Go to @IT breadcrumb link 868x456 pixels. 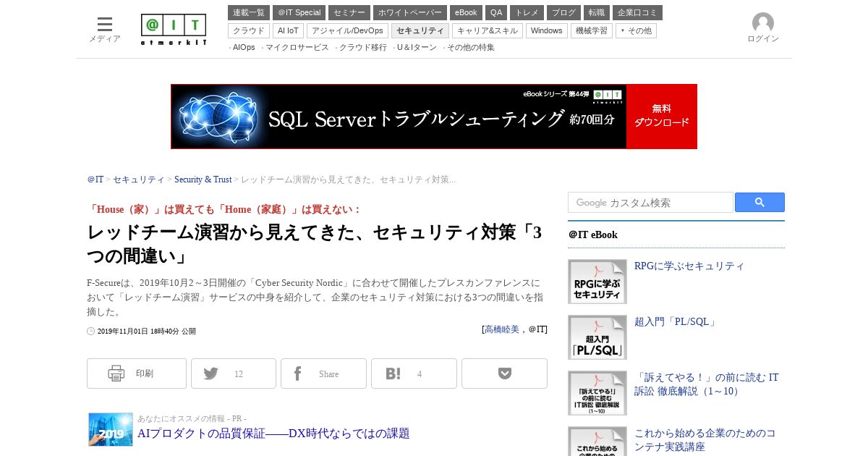point(95,180)
